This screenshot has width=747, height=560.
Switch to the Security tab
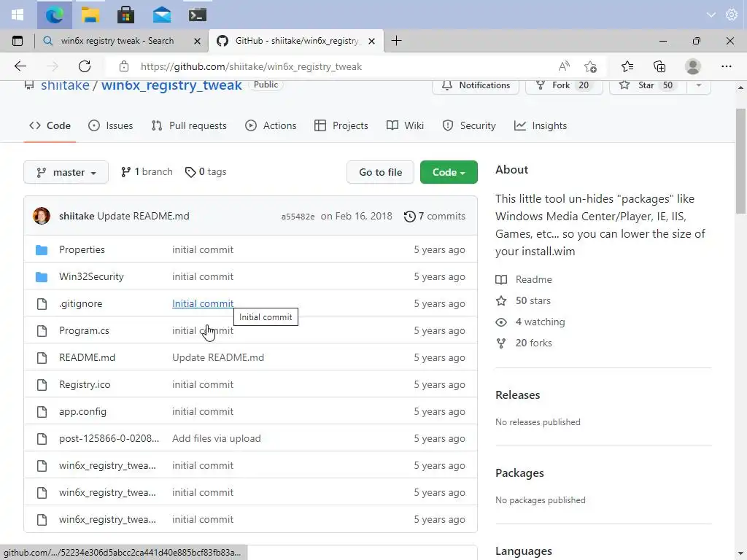469,125
